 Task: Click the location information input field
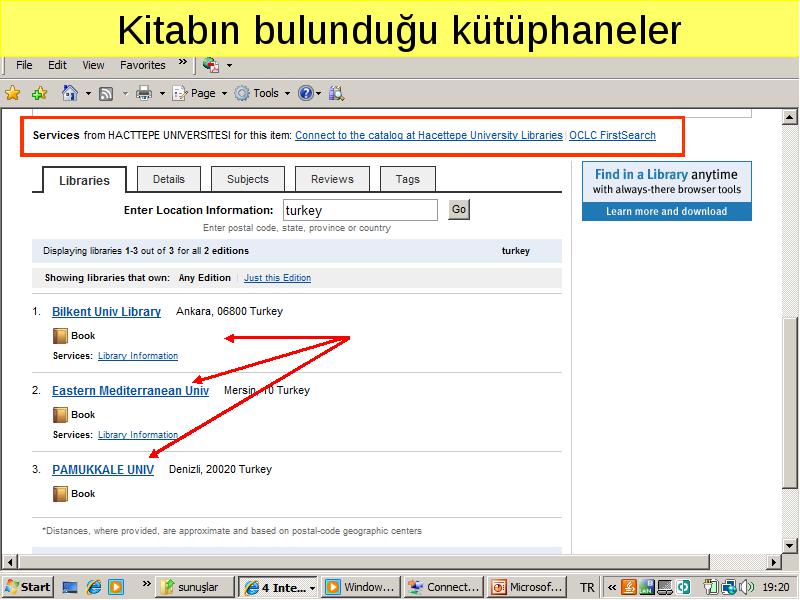pos(360,210)
